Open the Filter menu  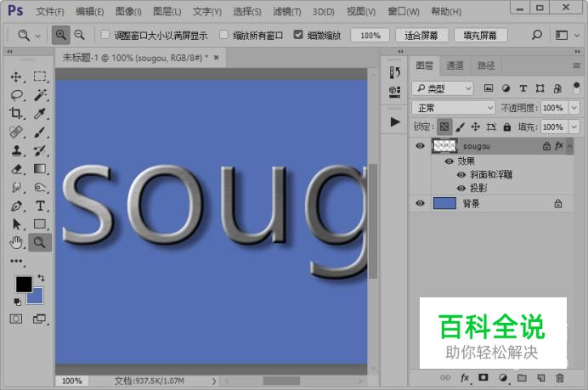(x=286, y=12)
